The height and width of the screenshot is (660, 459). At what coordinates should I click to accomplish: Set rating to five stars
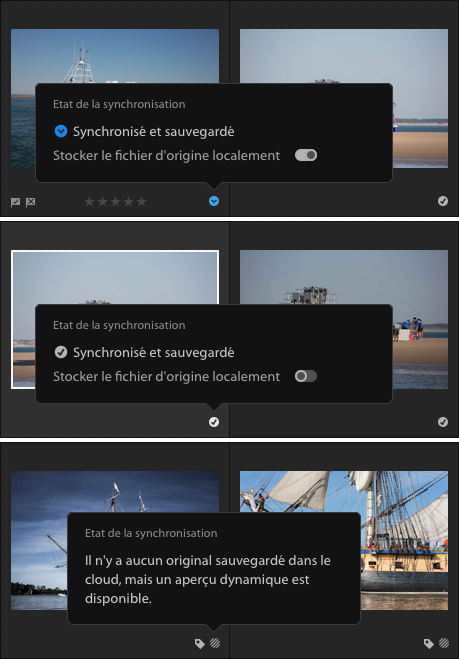[x=141, y=202]
